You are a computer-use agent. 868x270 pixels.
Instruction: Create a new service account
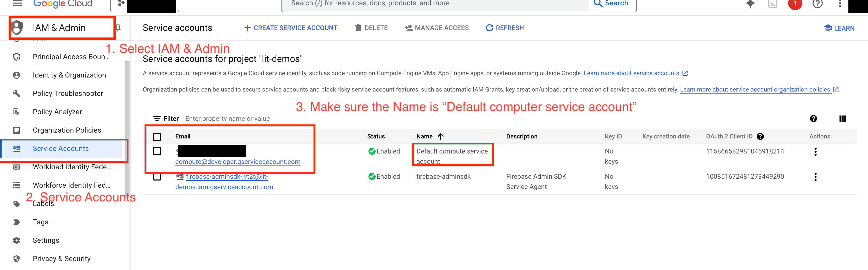[x=290, y=28]
